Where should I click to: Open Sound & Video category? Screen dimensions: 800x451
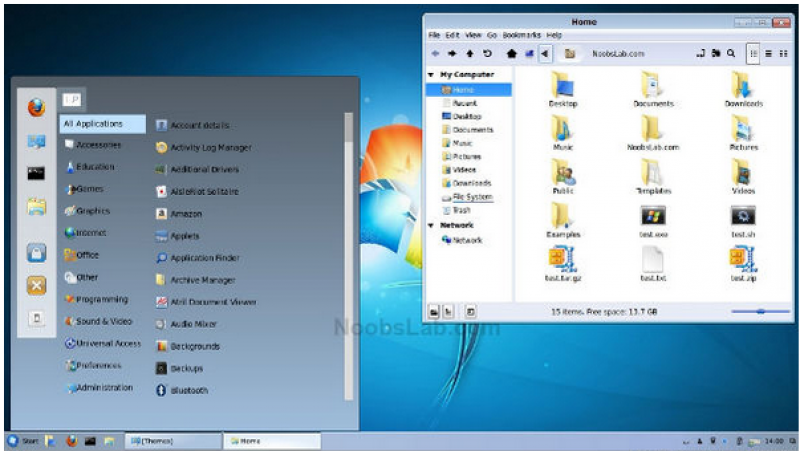coord(98,321)
